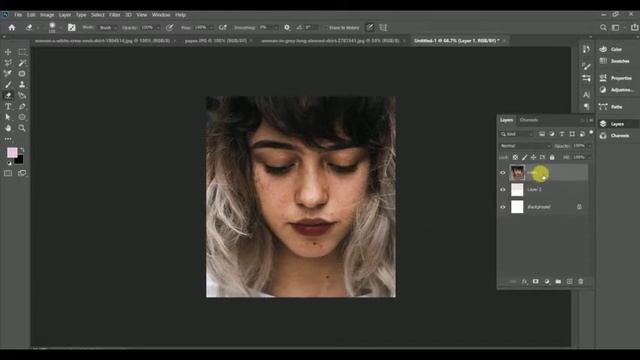Click the share icon at top right
Image resolution: width=640 pixels, height=360 pixels.
click(x=634, y=27)
